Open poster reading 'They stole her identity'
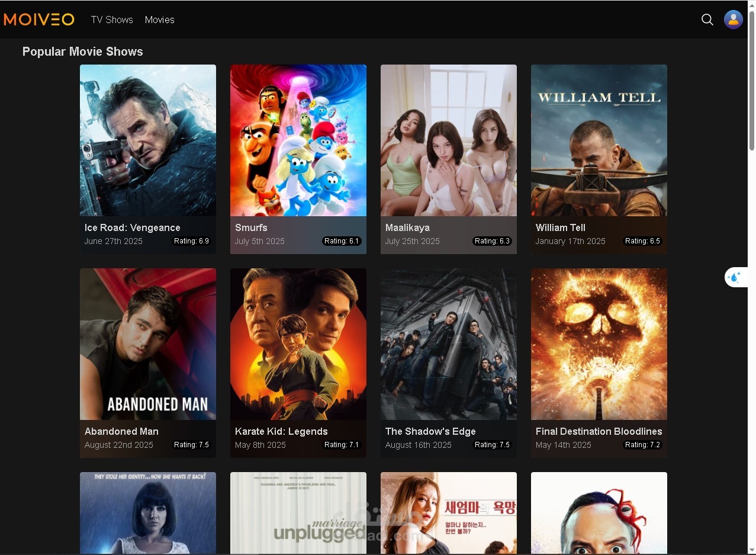 (x=148, y=513)
